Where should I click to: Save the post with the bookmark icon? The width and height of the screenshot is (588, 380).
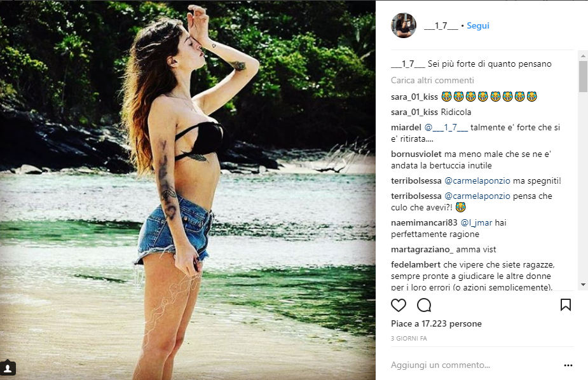566,305
